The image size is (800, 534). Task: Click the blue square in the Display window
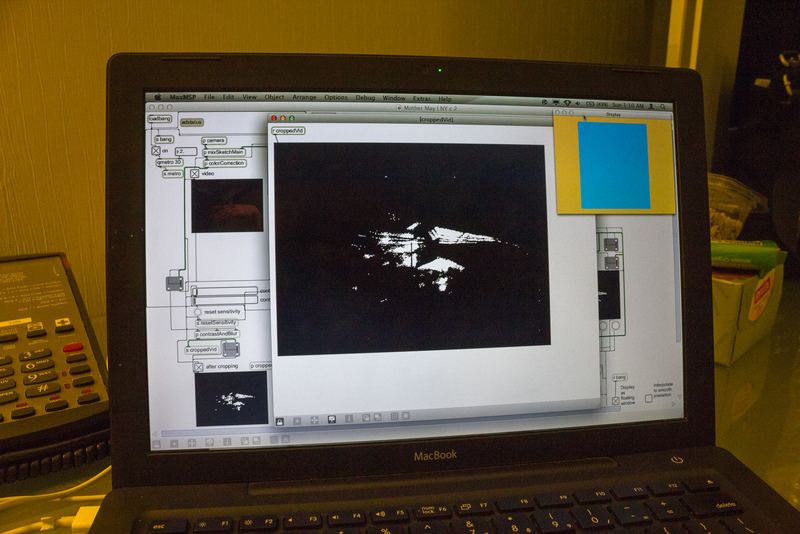(614, 166)
